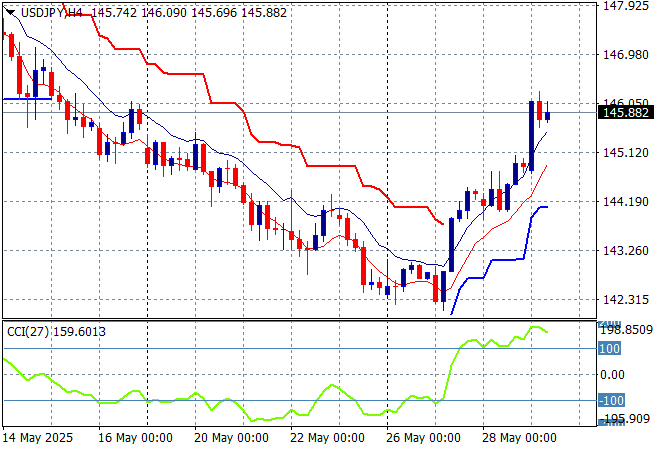Viewport: 660px width, 450px height.
Task: Click the 26 May 00:00 time label
Action: 424,438
